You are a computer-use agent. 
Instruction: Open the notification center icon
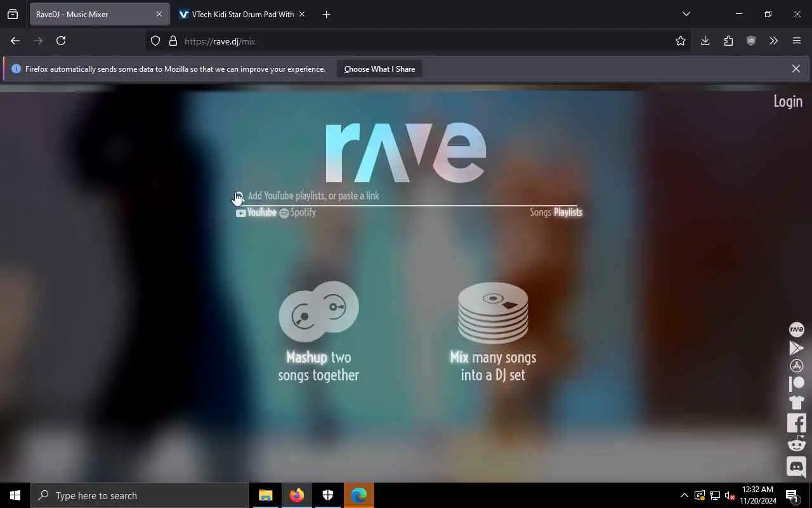pos(792,495)
